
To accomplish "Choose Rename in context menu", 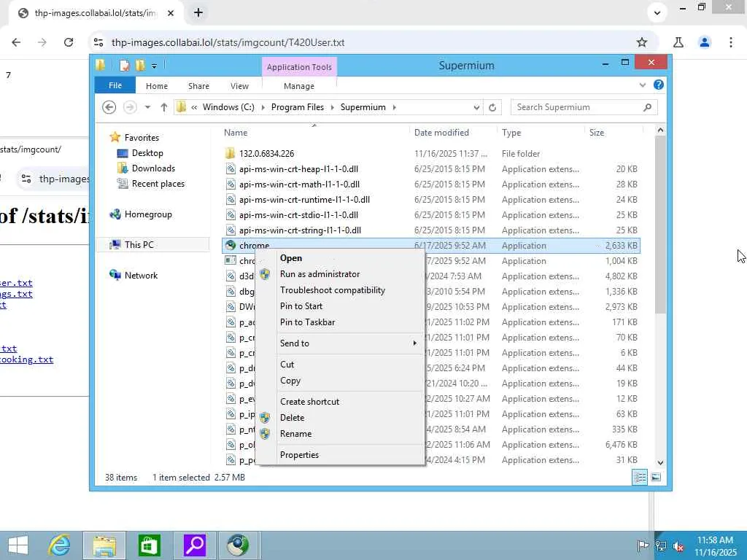I will (296, 434).
